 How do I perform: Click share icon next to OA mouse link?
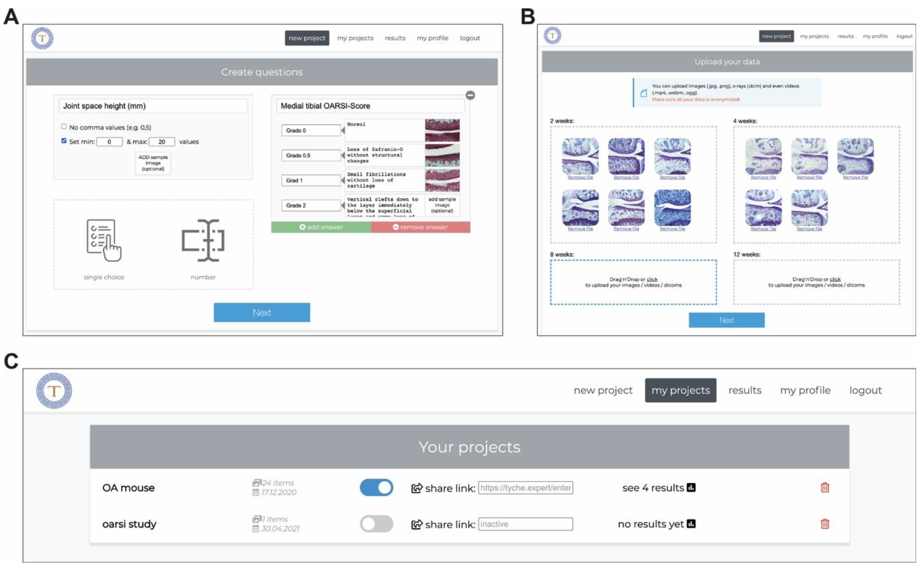coord(416,488)
